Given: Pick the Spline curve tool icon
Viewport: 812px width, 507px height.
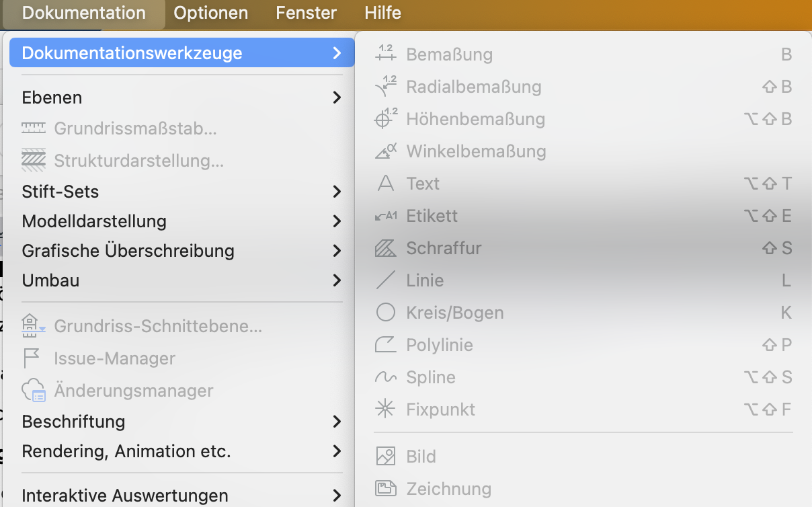Looking at the screenshot, I should pyautogui.click(x=386, y=377).
